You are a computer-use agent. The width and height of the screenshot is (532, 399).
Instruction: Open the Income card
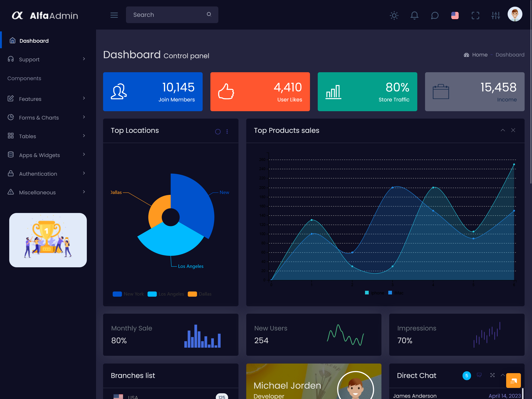point(475,92)
